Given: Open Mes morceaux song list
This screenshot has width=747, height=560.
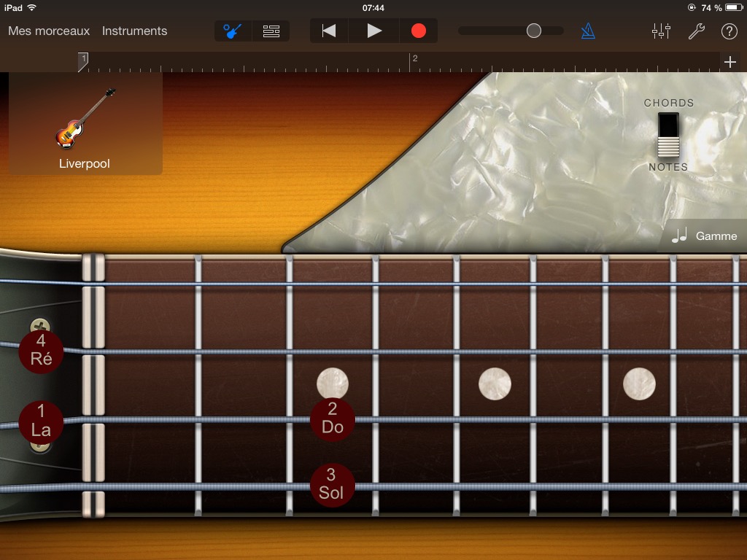Looking at the screenshot, I should (x=49, y=31).
